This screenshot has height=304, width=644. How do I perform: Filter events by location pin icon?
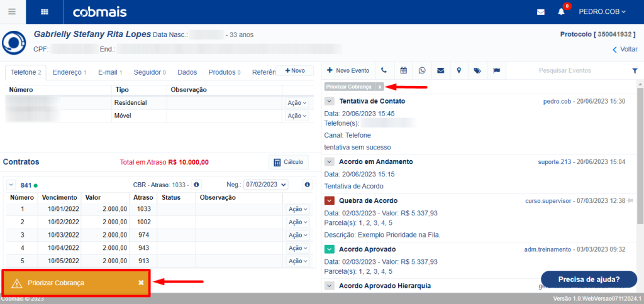click(x=459, y=70)
